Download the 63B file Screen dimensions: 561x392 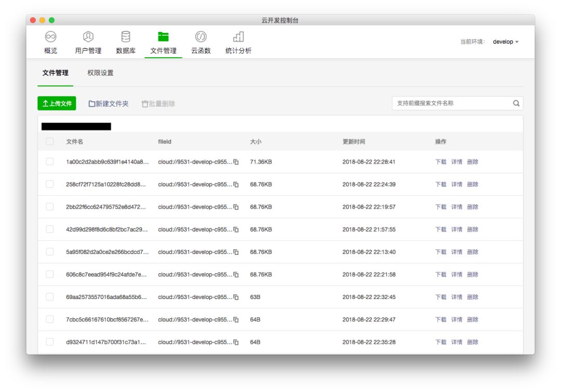coord(441,297)
